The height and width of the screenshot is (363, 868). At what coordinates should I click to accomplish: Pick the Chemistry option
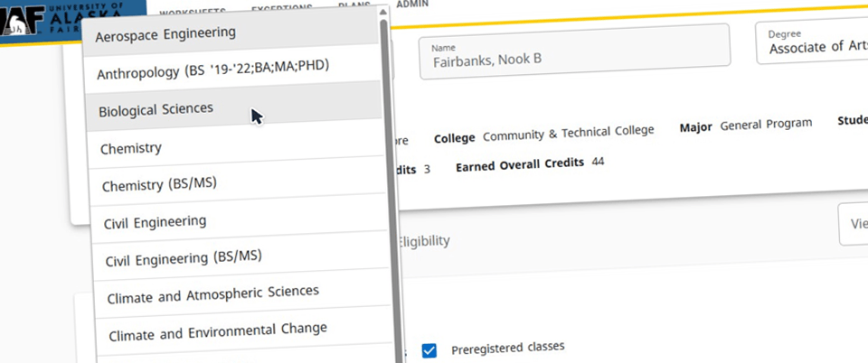[x=131, y=147]
